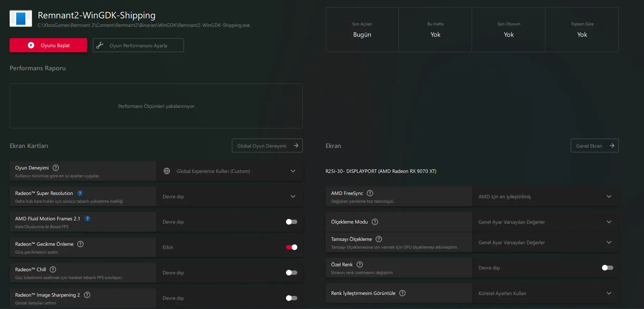Disable Radeon Gecikme Önleme toggle
The width and height of the screenshot is (644, 309).
(292, 247)
